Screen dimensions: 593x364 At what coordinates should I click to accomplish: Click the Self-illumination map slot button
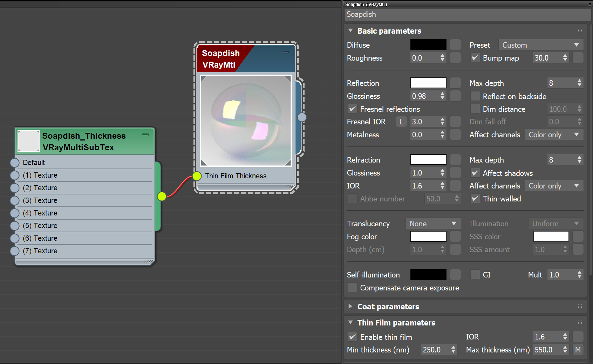[455, 274]
